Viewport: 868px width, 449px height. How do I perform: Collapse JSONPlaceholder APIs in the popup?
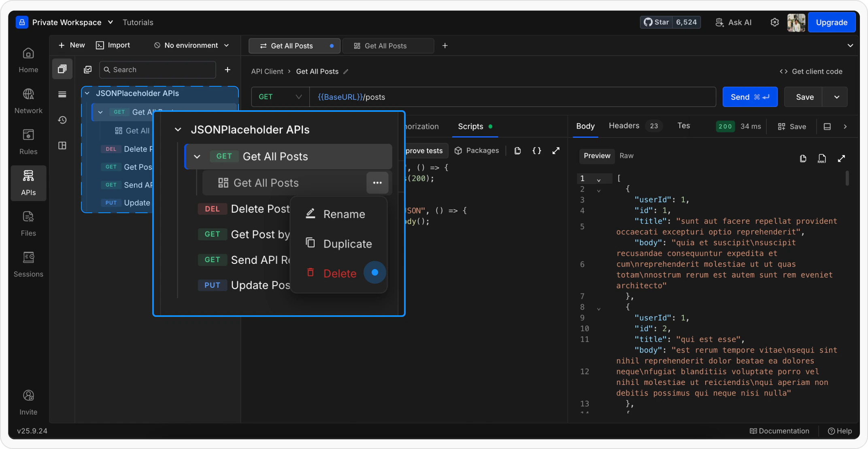click(x=178, y=130)
